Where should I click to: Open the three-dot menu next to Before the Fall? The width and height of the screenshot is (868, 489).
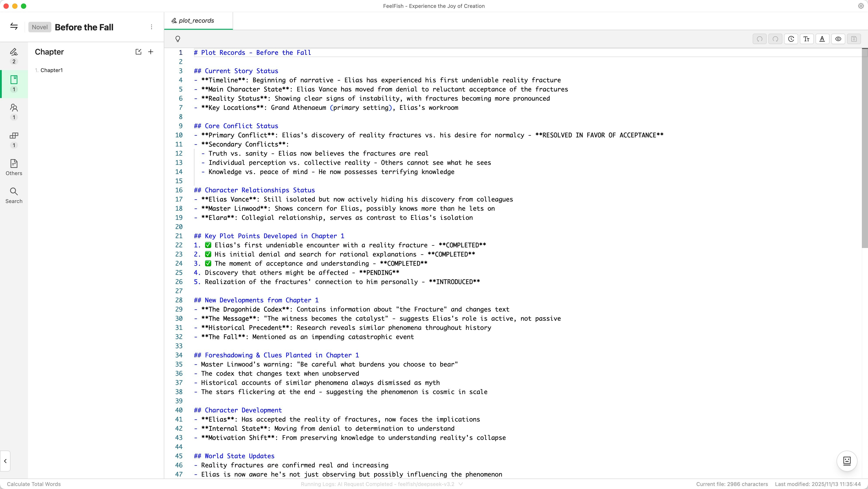(x=152, y=27)
